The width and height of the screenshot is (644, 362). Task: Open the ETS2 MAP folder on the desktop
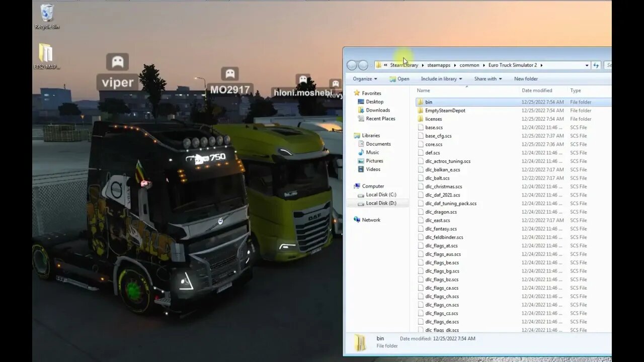(46, 56)
